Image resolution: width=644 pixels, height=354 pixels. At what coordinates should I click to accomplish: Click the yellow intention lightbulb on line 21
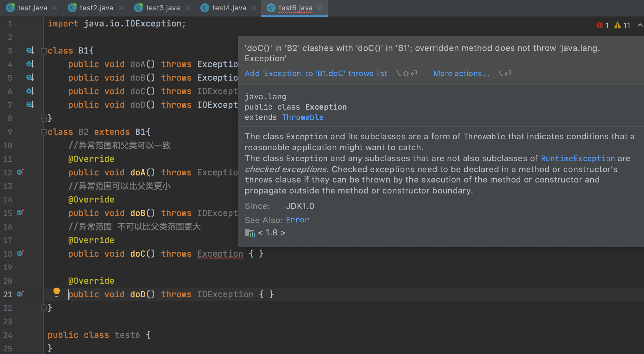(x=57, y=292)
